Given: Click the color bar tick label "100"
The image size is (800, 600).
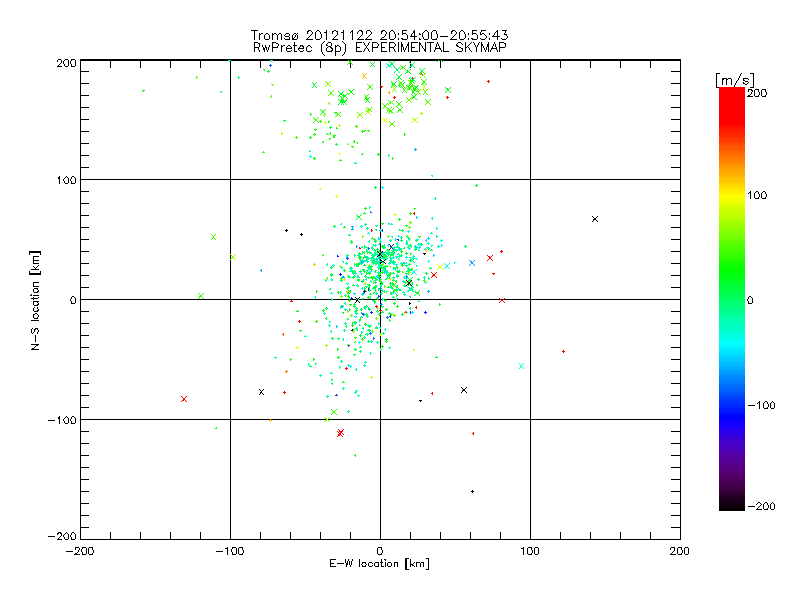Looking at the screenshot, I should [x=757, y=195].
